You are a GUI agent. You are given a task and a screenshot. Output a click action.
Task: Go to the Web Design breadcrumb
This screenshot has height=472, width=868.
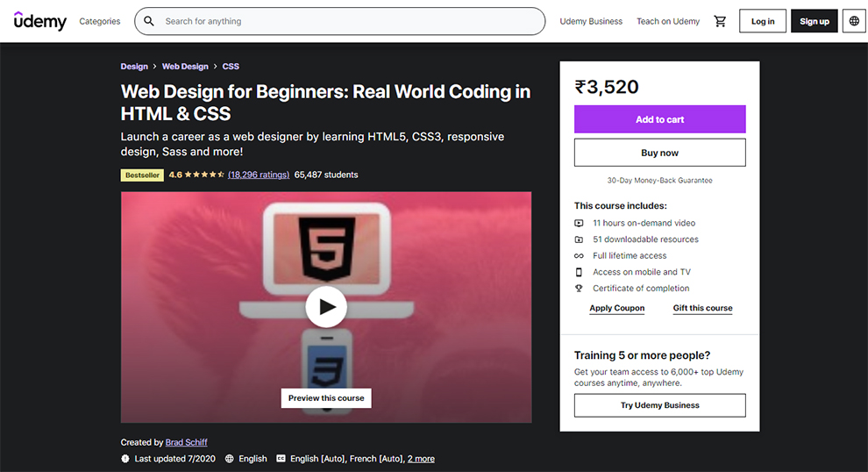185,67
